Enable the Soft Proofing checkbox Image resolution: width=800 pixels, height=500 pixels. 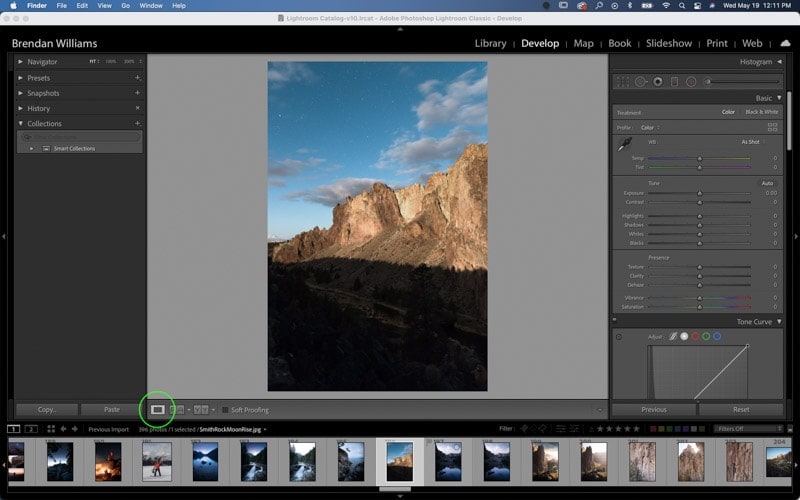pos(225,410)
